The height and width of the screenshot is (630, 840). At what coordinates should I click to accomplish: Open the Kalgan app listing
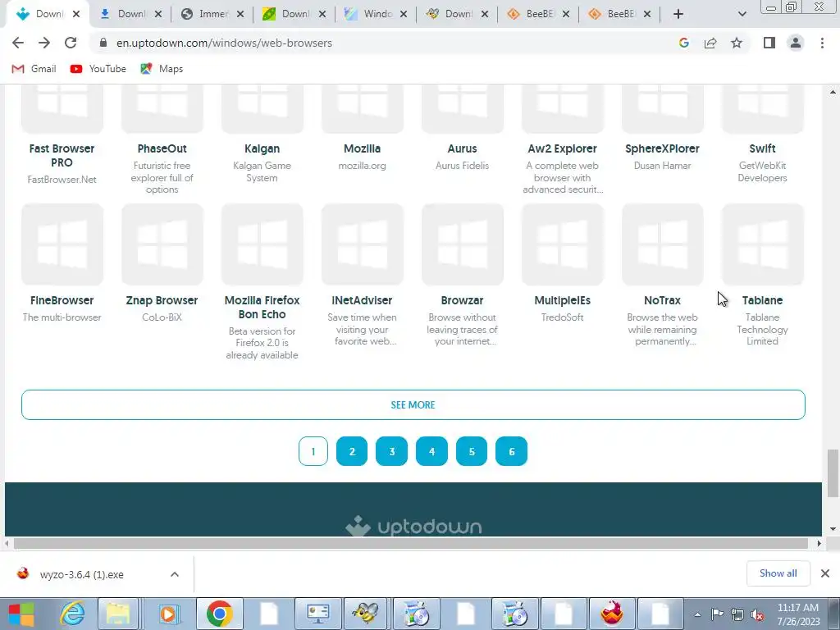[262, 148]
